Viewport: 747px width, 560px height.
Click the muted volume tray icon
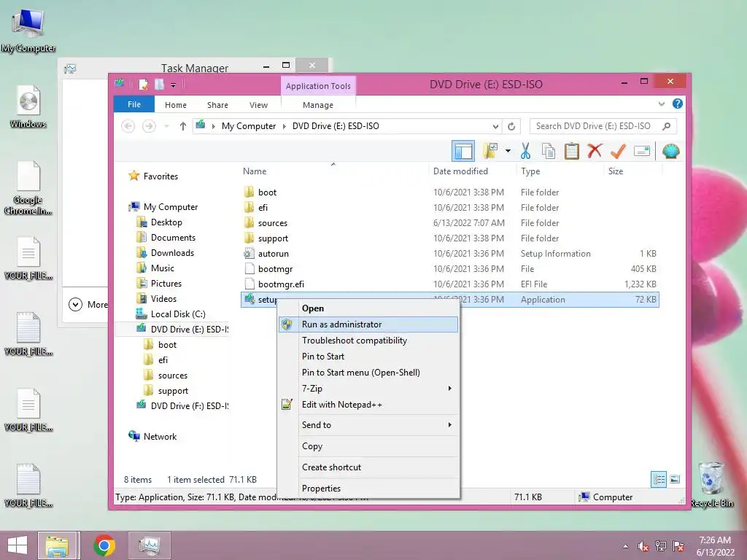click(x=643, y=546)
